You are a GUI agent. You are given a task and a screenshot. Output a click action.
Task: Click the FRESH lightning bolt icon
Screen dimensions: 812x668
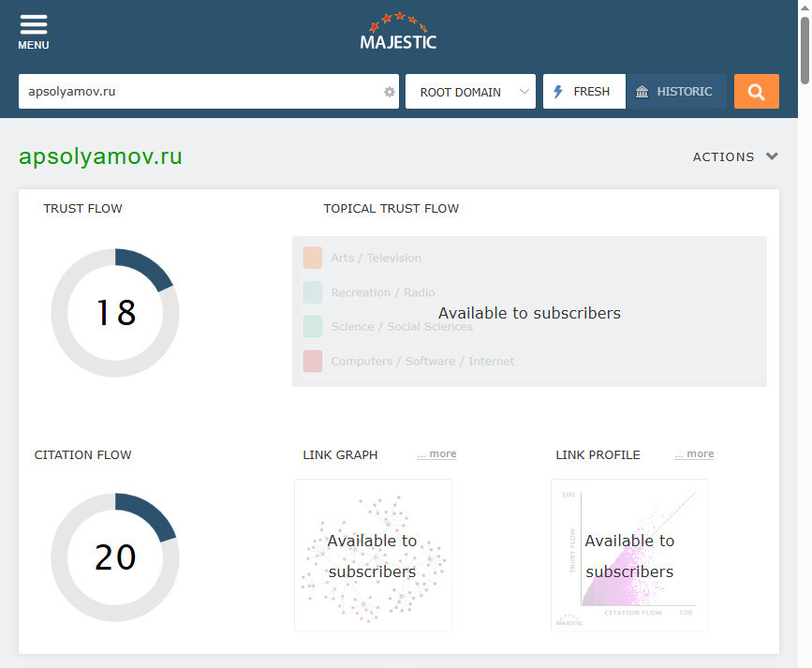pyautogui.click(x=558, y=92)
